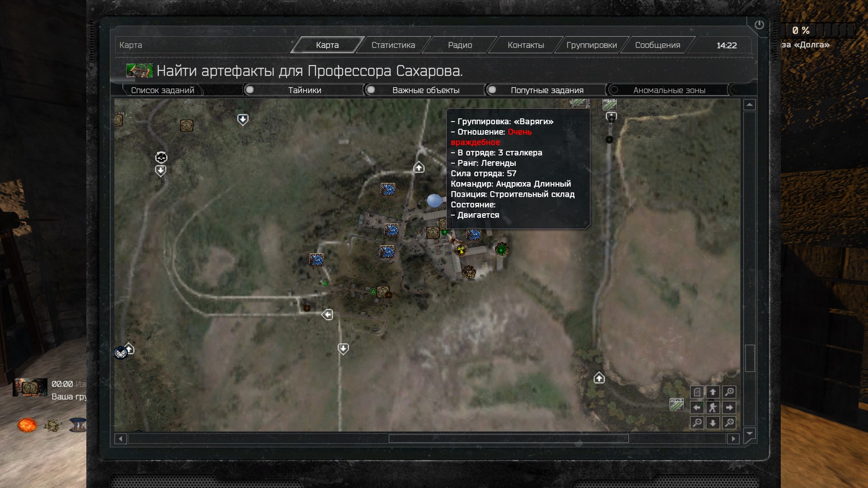Pan map left with arrow button
This screenshot has width=868, height=488.
pyautogui.click(x=697, y=408)
